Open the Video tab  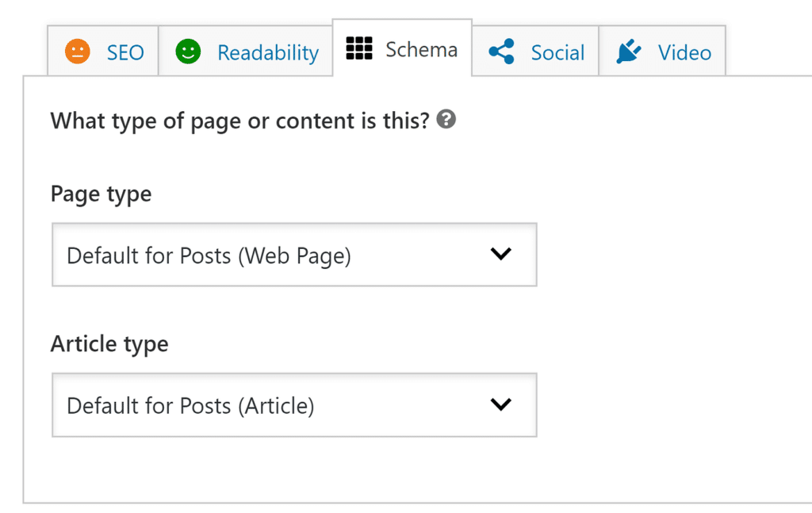point(662,51)
